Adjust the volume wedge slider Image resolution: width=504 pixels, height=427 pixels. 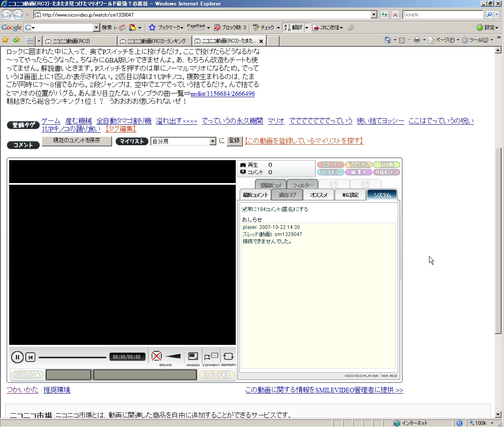click(173, 356)
